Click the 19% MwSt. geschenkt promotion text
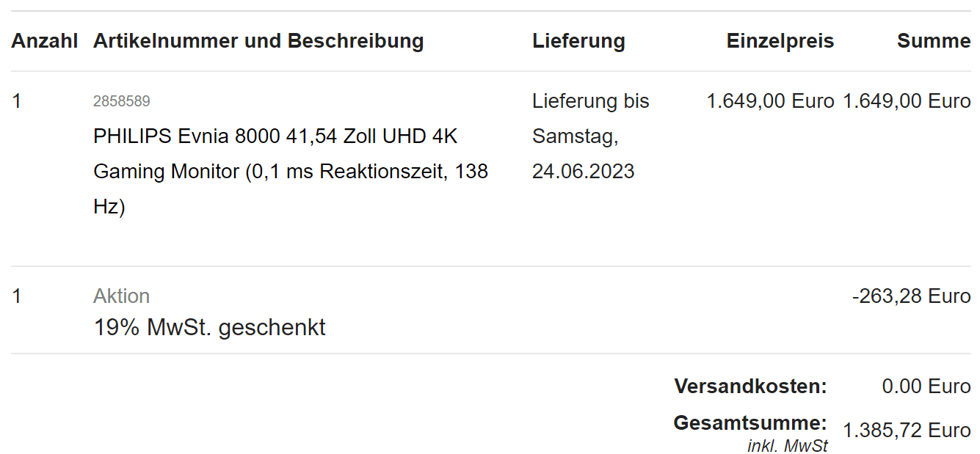The height and width of the screenshot is (454, 980). (209, 327)
